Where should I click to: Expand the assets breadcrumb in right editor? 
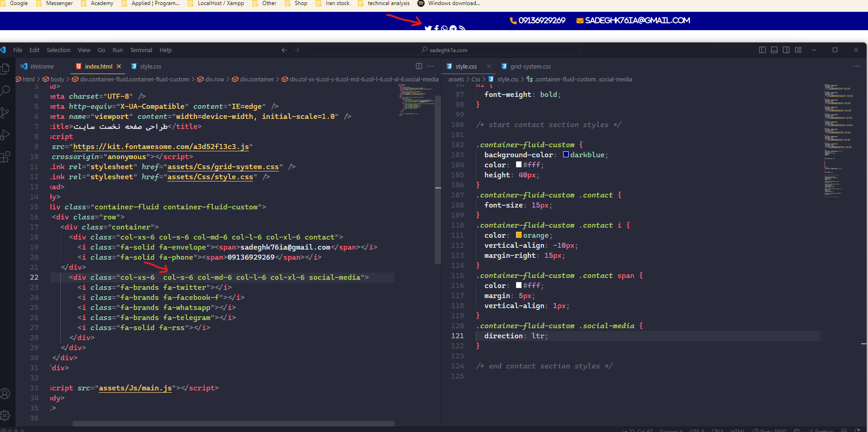pyautogui.click(x=456, y=79)
